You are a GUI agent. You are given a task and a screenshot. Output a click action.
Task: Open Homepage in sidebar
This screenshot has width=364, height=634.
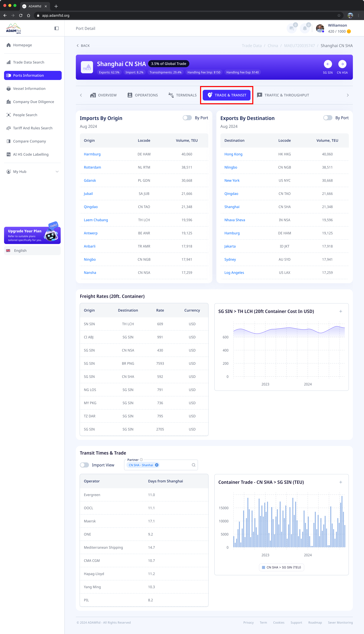point(32,45)
